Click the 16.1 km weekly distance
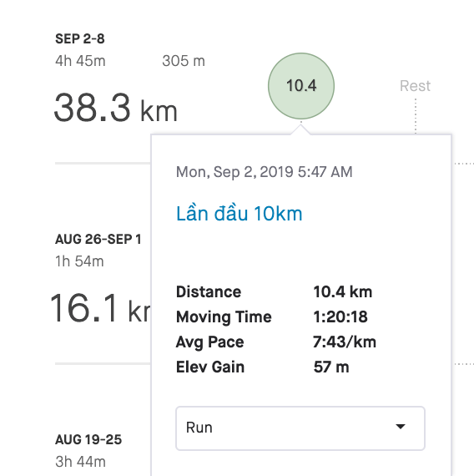The image size is (474, 476). (100, 307)
